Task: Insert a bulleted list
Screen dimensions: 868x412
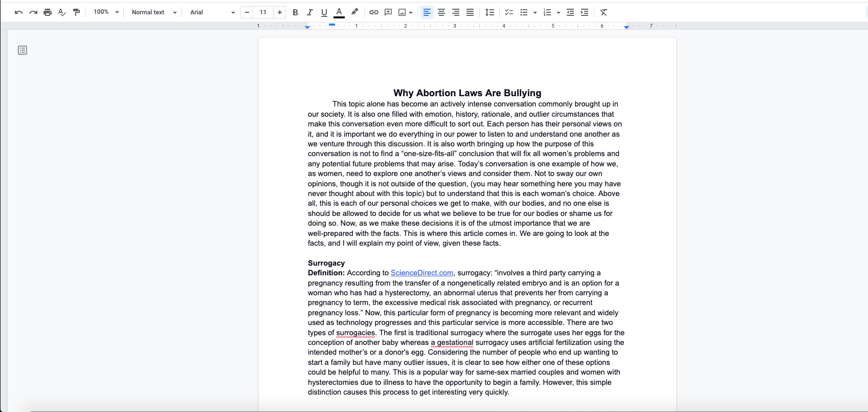Action: click(x=524, y=12)
